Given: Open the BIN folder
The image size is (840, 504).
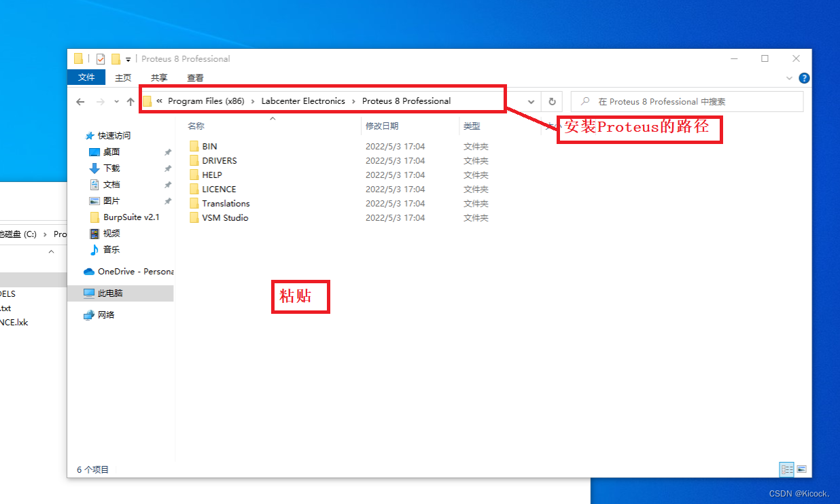Looking at the screenshot, I should pos(209,146).
